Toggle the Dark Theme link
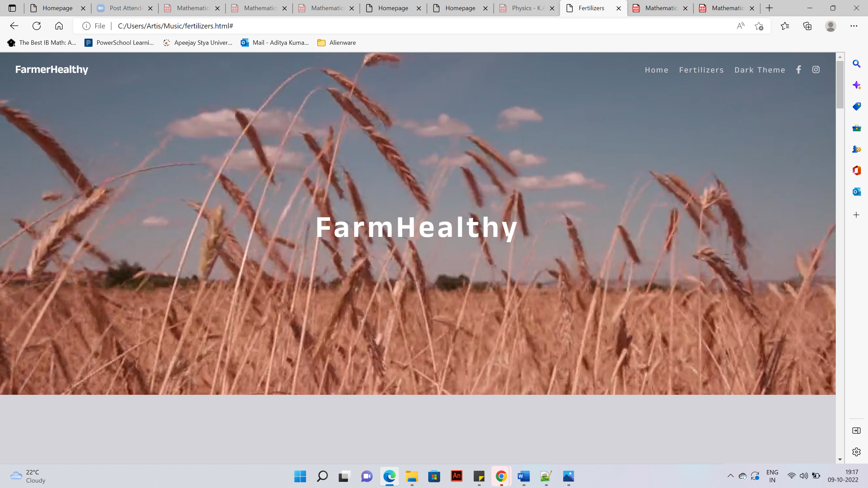Image resolution: width=868 pixels, height=488 pixels. point(759,70)
